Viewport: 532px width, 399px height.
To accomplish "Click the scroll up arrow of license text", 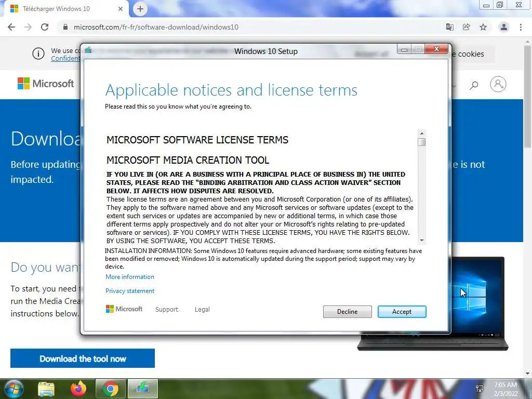I will [422, 134].
